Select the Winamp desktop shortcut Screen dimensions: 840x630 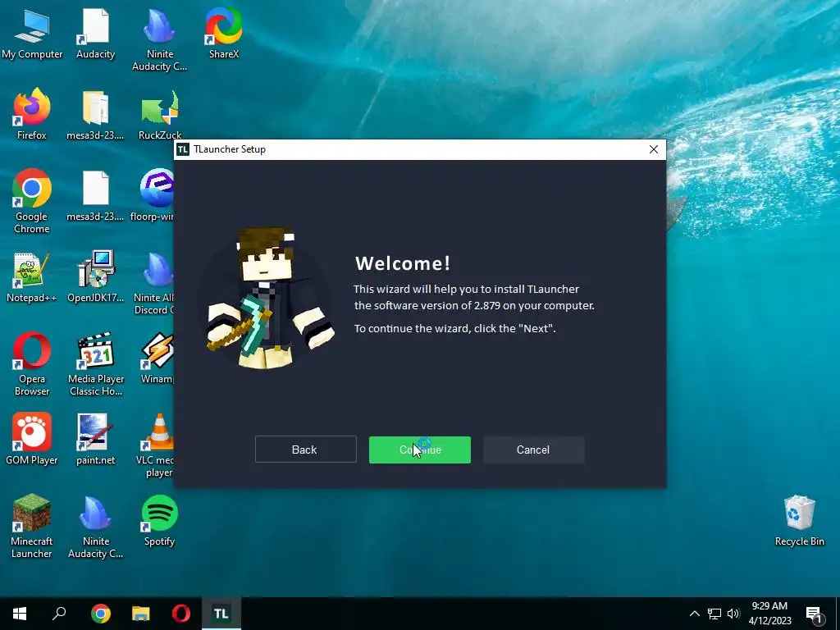tap(157, 359)
